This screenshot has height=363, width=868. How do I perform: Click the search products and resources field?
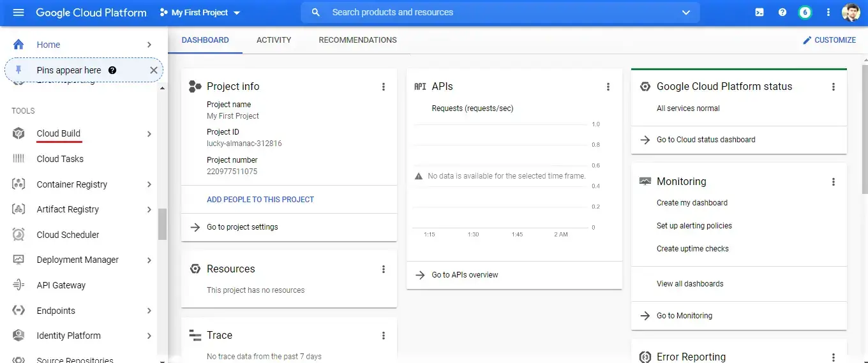pos(500,12)
